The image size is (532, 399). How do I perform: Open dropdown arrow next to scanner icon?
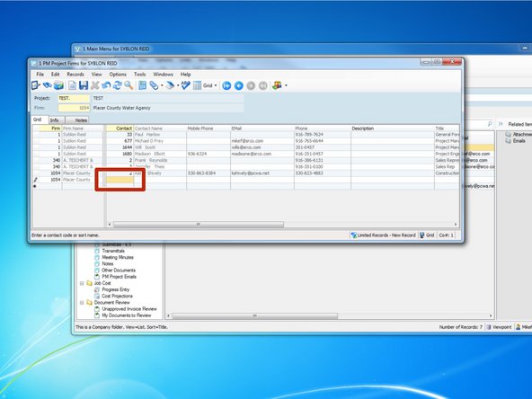point(178,86)
